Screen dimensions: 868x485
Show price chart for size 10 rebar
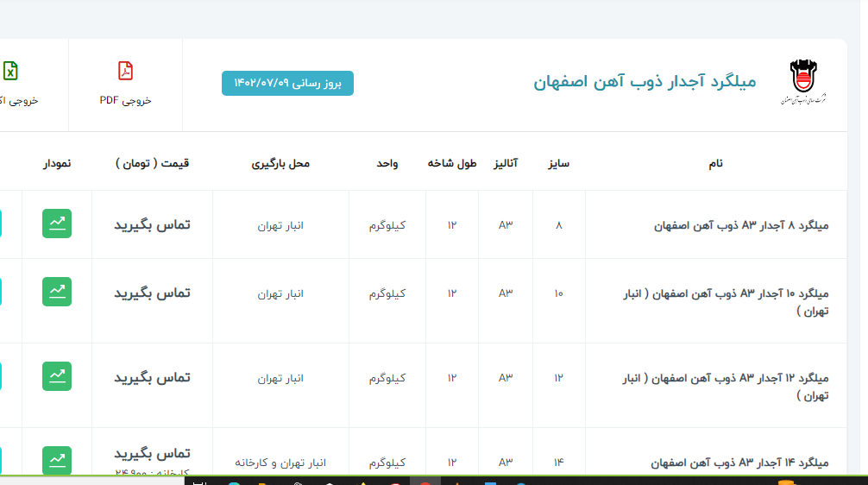(x=57, y=292)
